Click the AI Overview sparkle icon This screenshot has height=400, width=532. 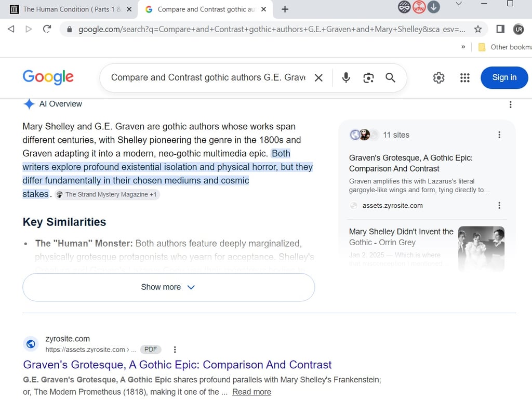tap(29, 104)
